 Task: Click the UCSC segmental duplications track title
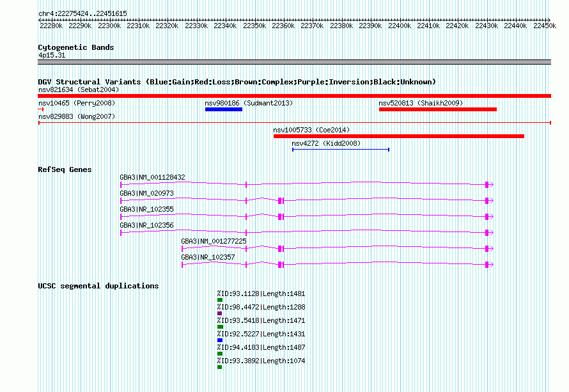(98, 286)
